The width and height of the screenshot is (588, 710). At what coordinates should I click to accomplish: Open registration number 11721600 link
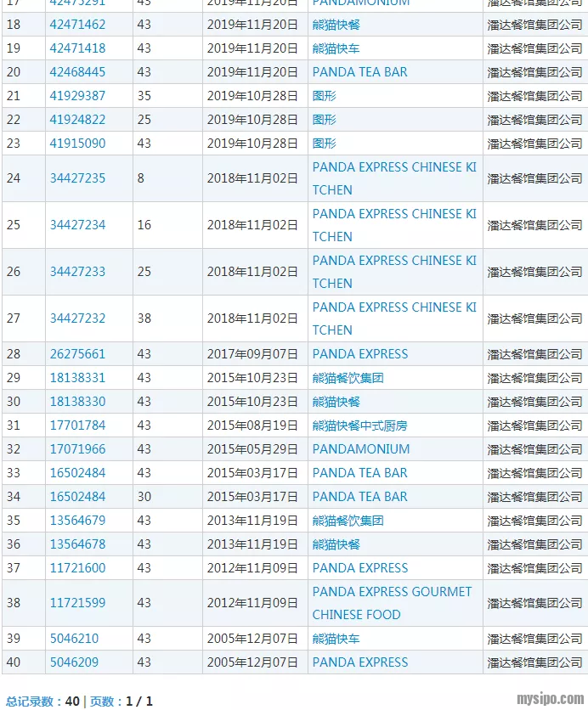click(77, 568)
